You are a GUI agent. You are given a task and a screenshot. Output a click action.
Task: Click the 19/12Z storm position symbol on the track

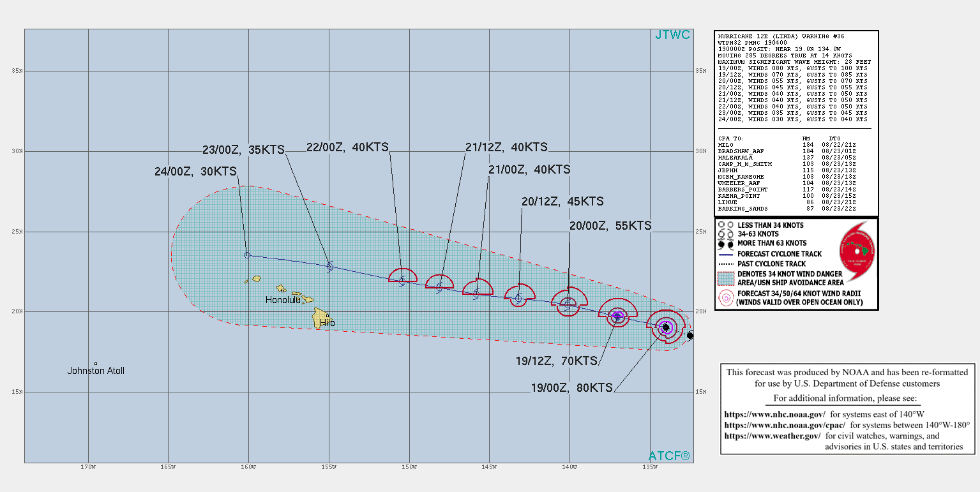(x=617, y=317)
